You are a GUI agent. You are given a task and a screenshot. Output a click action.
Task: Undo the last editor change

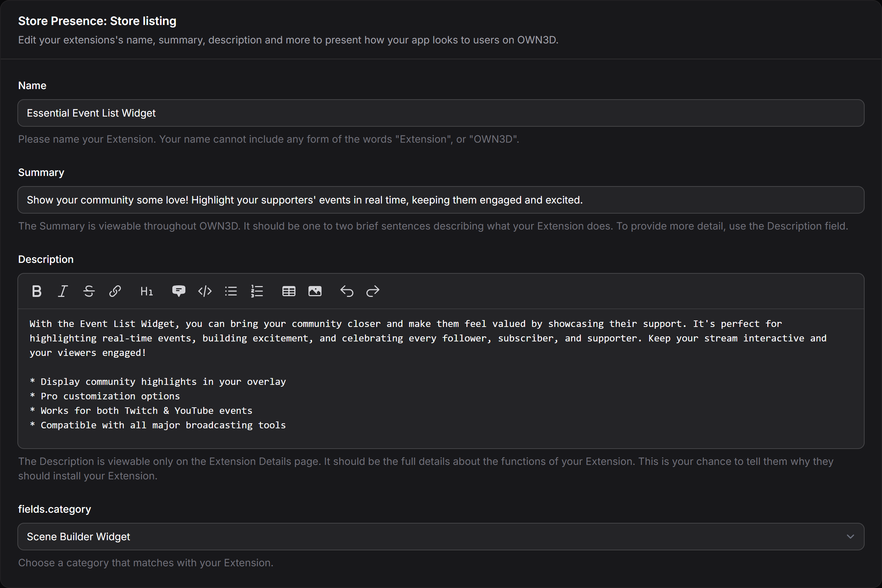pos(347,291)
